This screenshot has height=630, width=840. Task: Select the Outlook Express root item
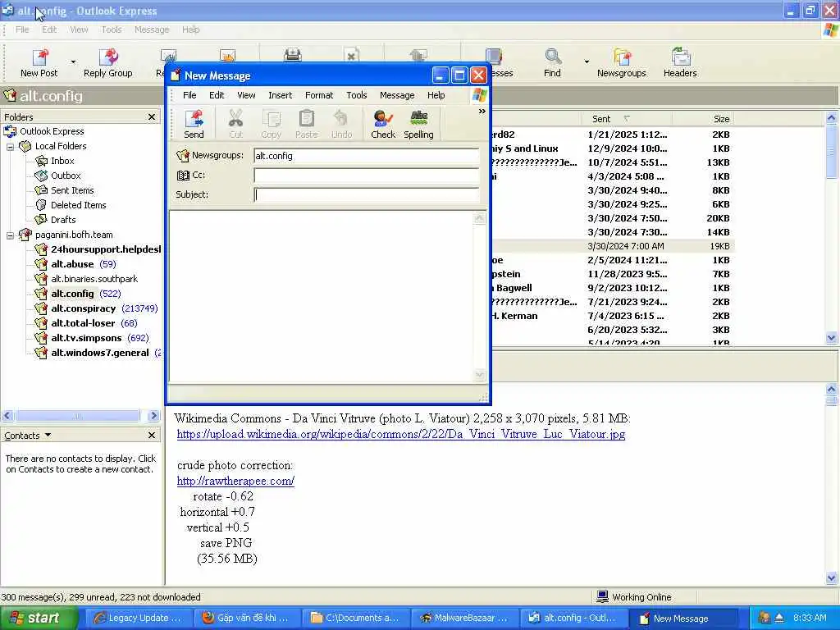point(52,131)
